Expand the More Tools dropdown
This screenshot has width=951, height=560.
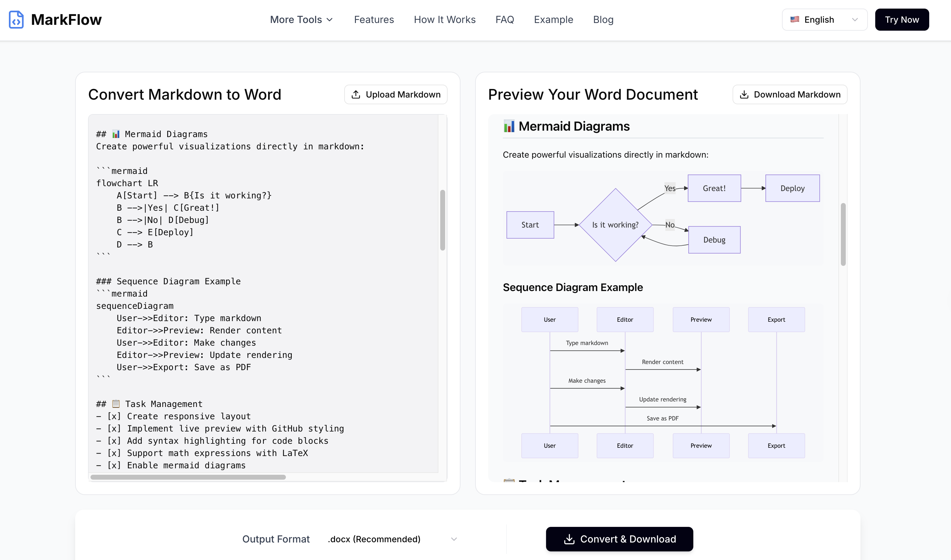point(301,20)
